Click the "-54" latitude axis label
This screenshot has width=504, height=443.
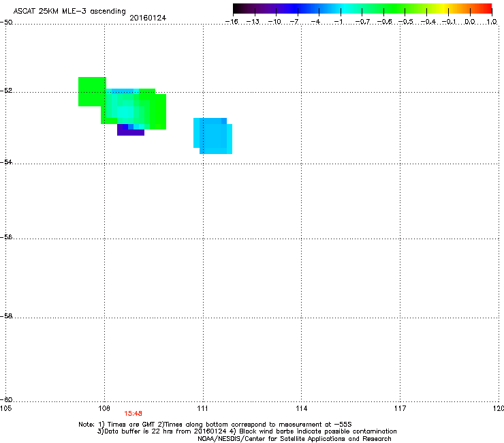(x=6, y=162)
